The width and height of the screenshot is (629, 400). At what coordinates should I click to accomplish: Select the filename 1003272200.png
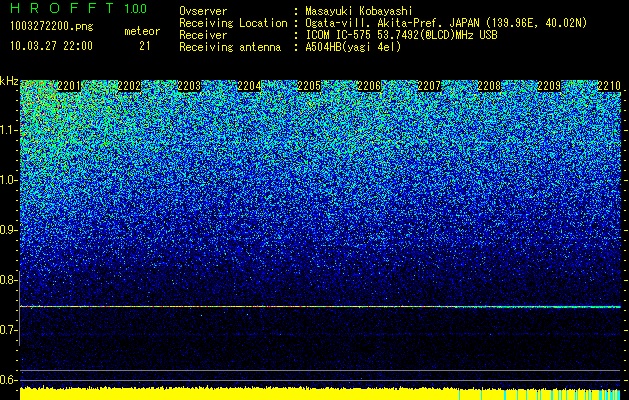(52, 27)
